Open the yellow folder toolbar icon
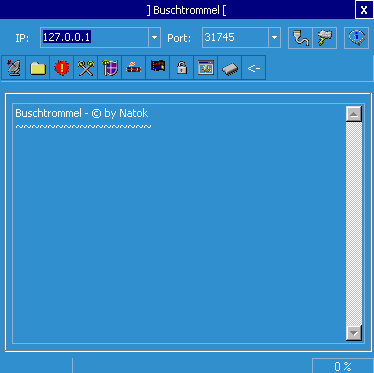This screenshot has width=374, height=373. pos(38,68)
